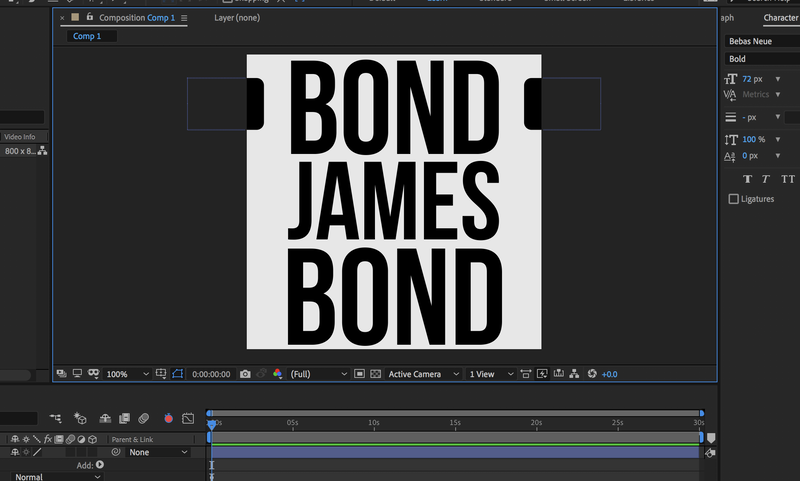The height and width of the screenshot is (481, 800).
Task: Enable the Motion Blur timeline switch
Action: [x=143, y=418]
